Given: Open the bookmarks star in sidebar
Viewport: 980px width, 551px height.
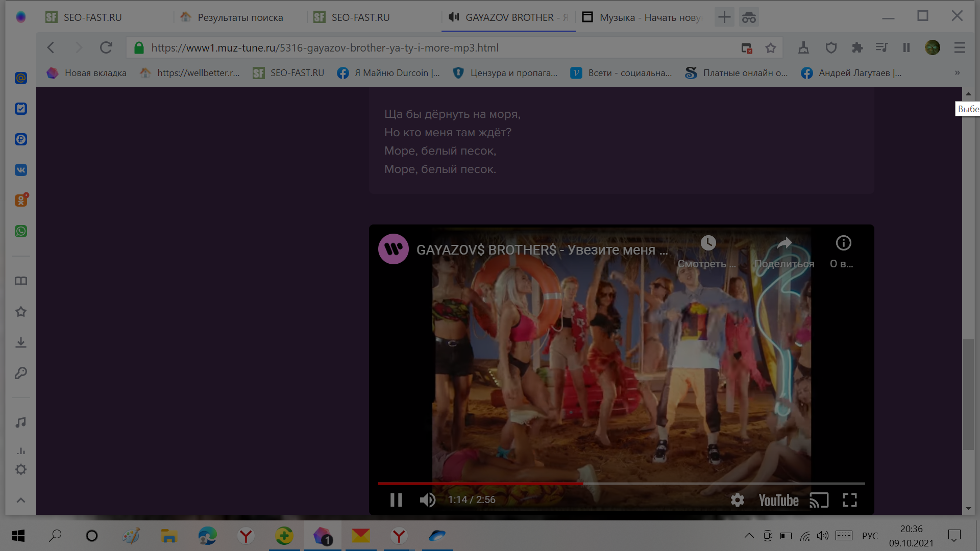Looking at the screenshot, I should tap(21, 312).
